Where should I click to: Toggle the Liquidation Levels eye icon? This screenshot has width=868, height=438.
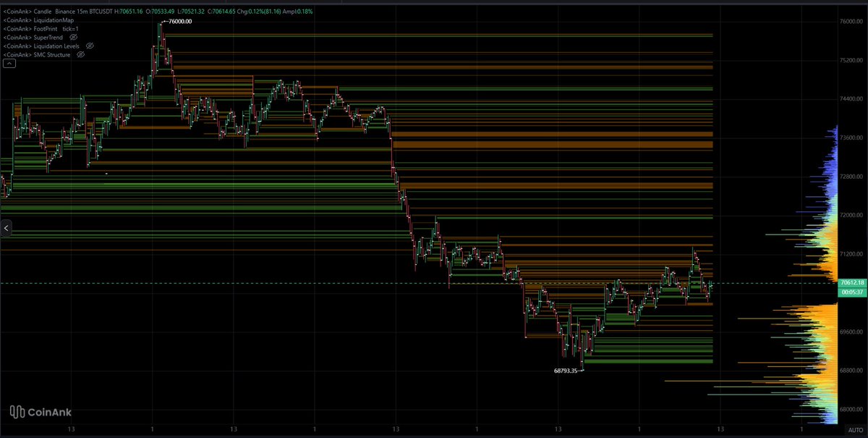point(90,46)
